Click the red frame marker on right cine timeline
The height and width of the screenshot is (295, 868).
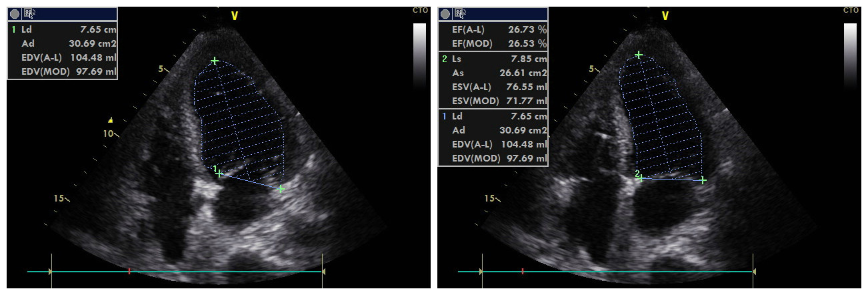tap(523, 272)
